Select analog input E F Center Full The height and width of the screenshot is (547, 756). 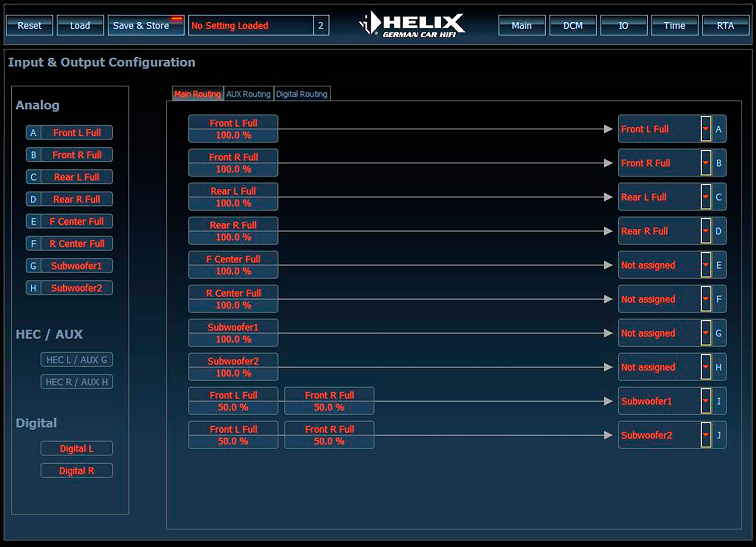[69, 221]
